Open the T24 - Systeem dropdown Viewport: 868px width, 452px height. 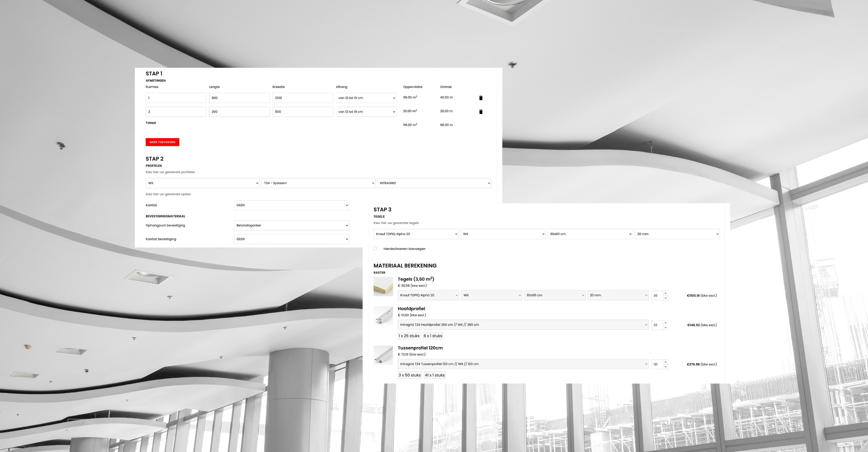point(318,183)
